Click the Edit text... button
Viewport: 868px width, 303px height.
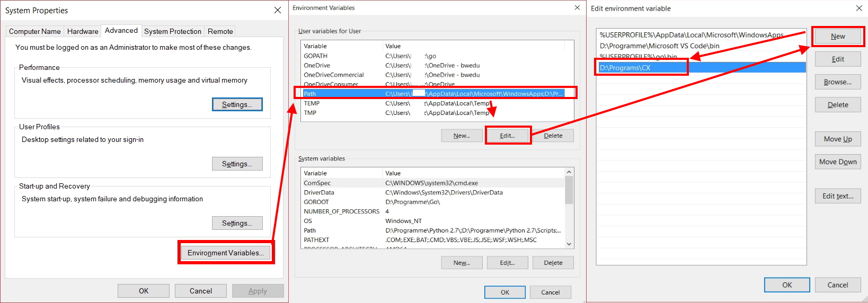838,196
